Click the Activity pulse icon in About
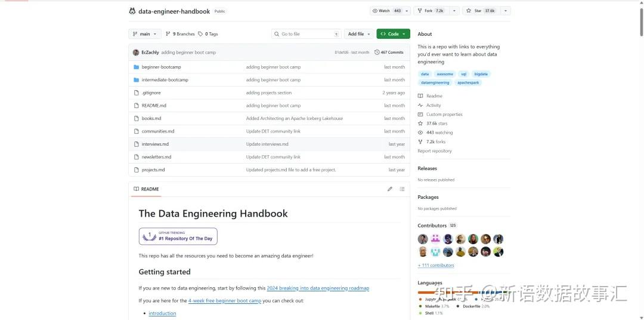644x320 pixels. (x=420, y=105)
